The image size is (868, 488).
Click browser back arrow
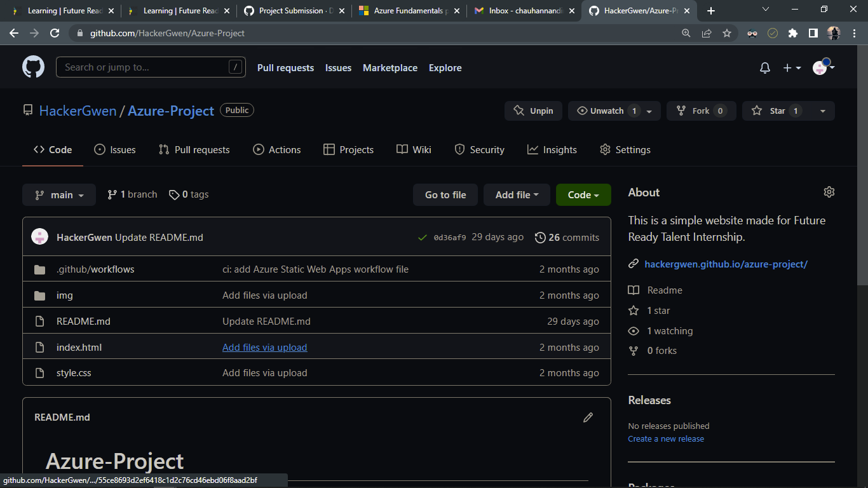tap(14, 33)
